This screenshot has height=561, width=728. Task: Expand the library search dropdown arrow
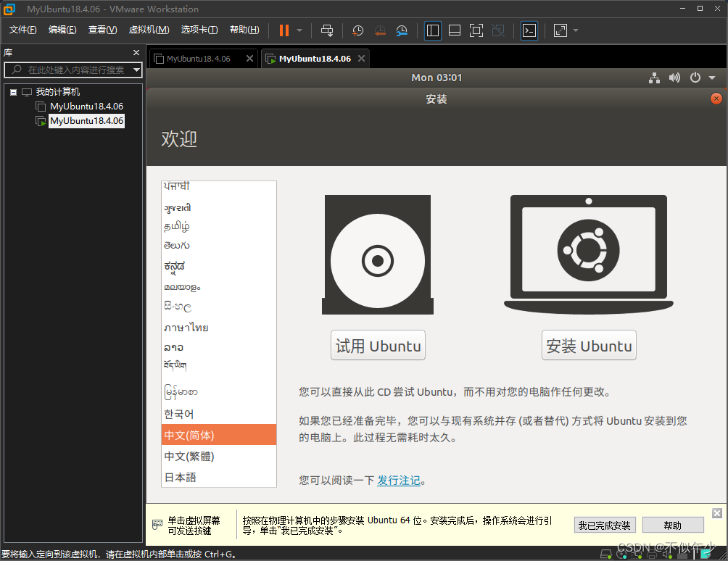pos(136,70)
